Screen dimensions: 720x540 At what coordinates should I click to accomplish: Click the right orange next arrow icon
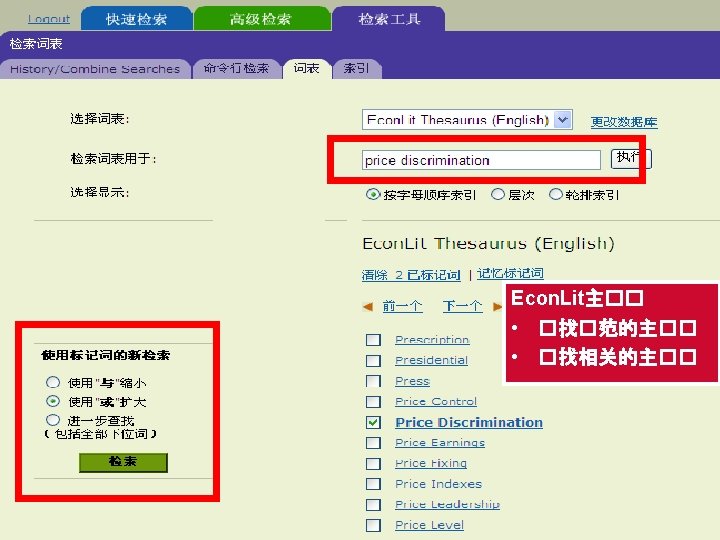pos(497,306)
